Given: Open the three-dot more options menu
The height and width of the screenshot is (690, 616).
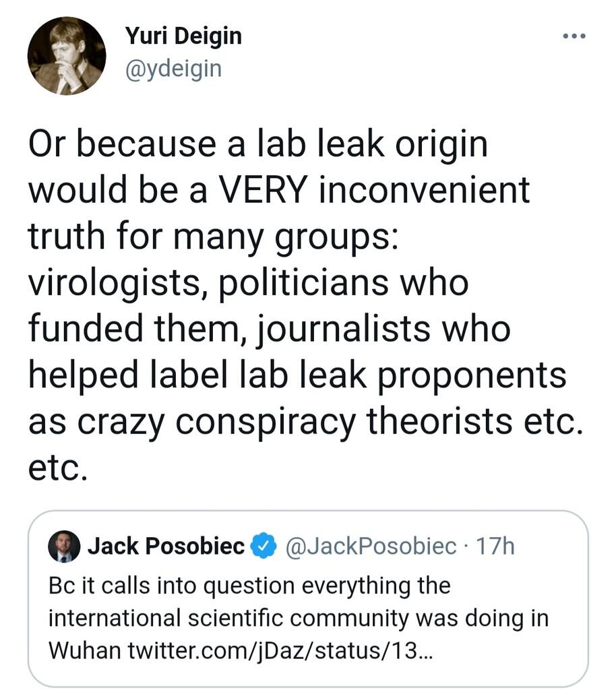Looking at the screenshot, I should tap(574, 36).
